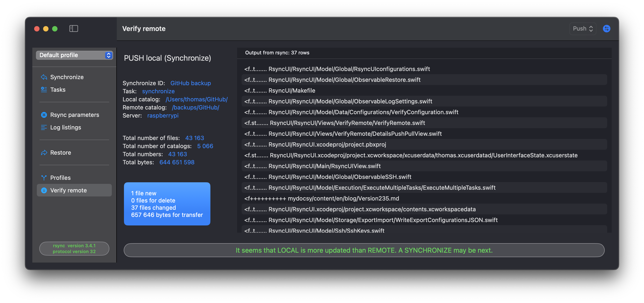This screenshot has width=644, height=303.
Task: Click the rsync version 3.4.1 badge
Action: click(x=74, y=248)
